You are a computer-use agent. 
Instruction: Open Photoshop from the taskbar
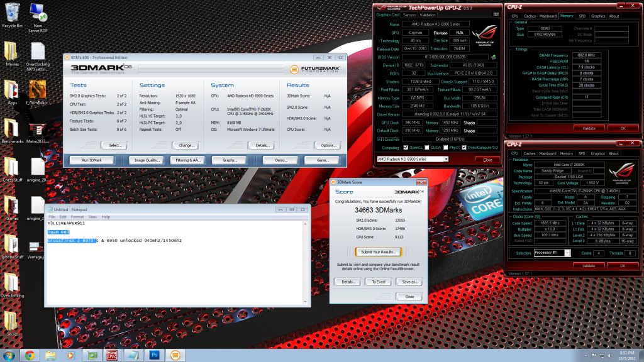[x=155, y=356]
